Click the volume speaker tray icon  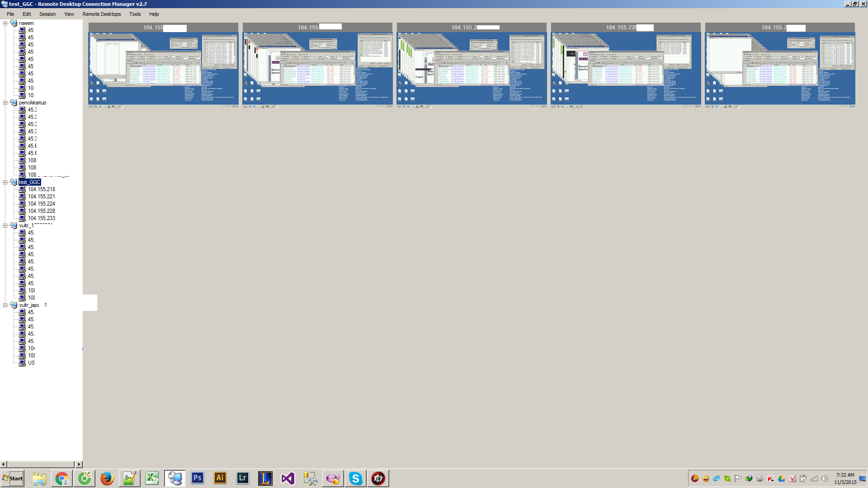(825, 479)
